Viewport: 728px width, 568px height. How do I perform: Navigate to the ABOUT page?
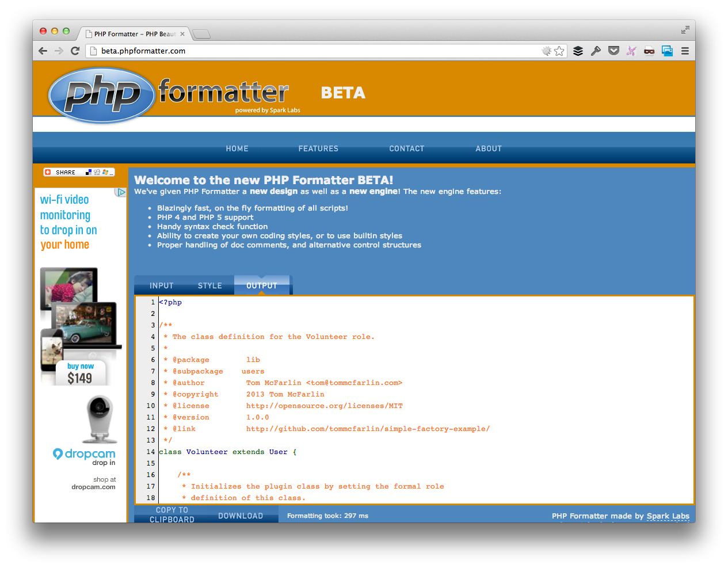(489, 148)
